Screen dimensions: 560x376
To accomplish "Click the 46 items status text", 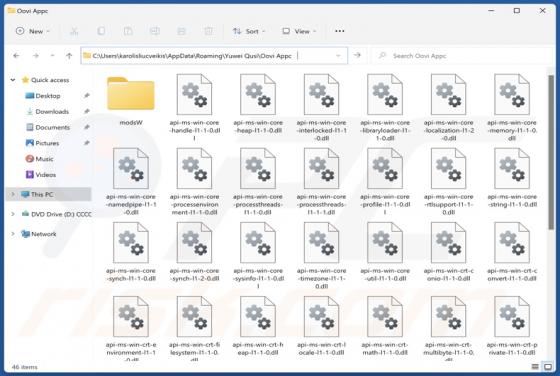I will (25, 367).
